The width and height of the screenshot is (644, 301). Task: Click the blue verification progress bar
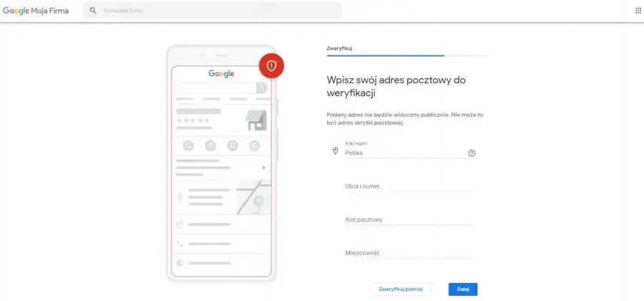(385, 55)
